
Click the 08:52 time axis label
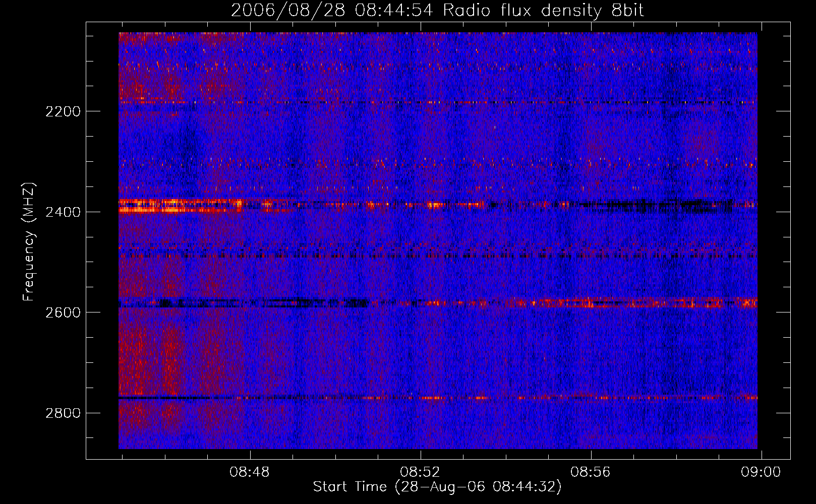pos(420,472)
